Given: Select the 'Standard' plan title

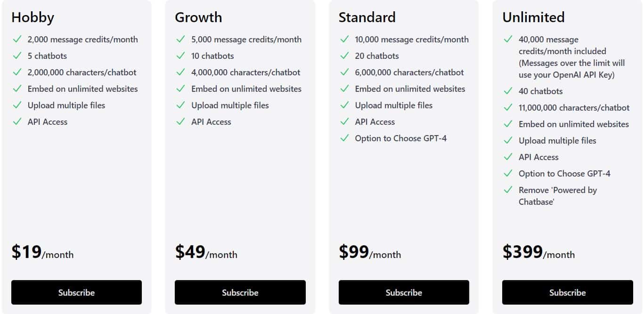Looking at the screenshot, I should (x=367, y=17).
